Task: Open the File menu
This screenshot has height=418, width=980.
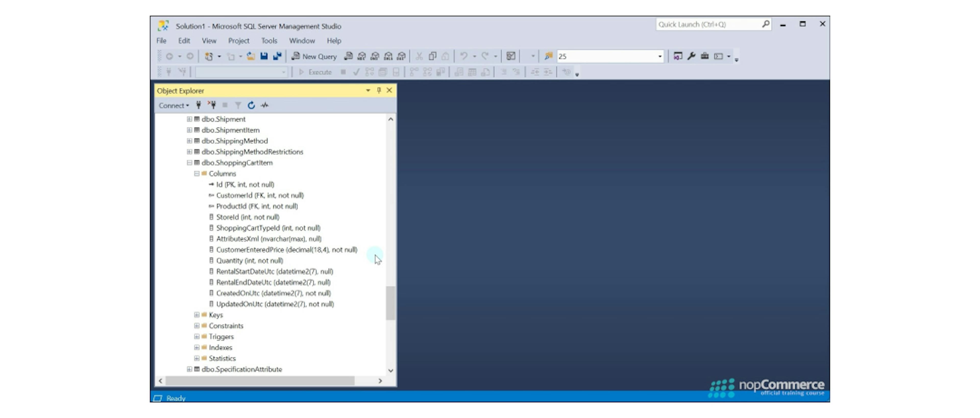Action: (x=161, y=41)
